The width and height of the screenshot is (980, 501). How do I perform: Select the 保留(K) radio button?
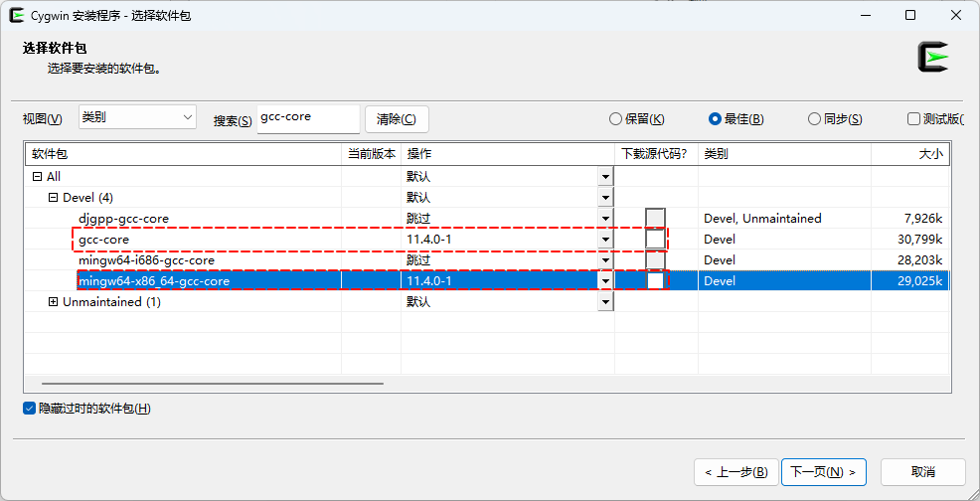tap(637, 119)
